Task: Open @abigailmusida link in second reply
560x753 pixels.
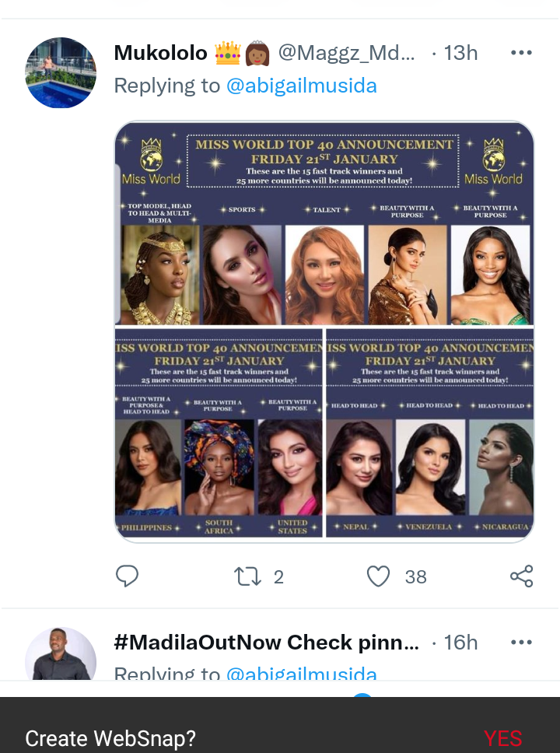Action: [x=301, y=672]
